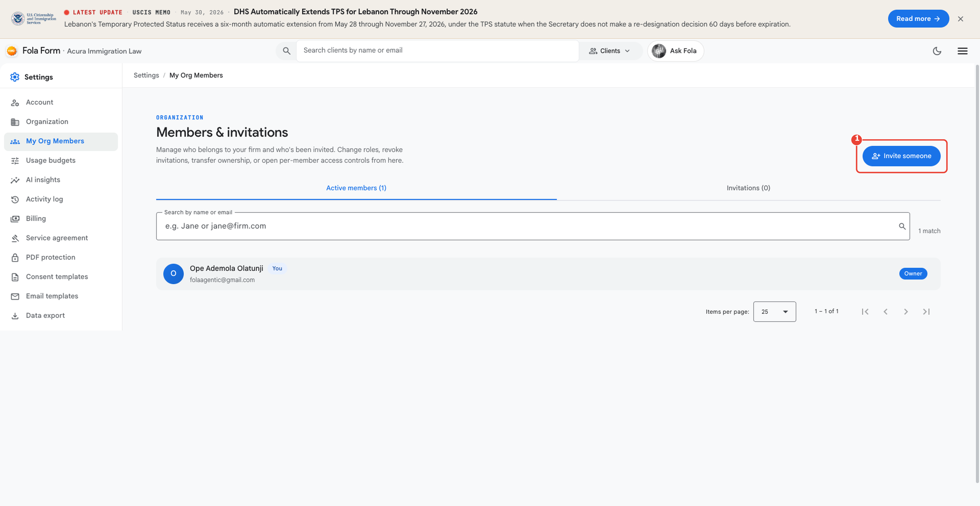Open Account settings menu item
980x506 pixels.
pos(61,102)
